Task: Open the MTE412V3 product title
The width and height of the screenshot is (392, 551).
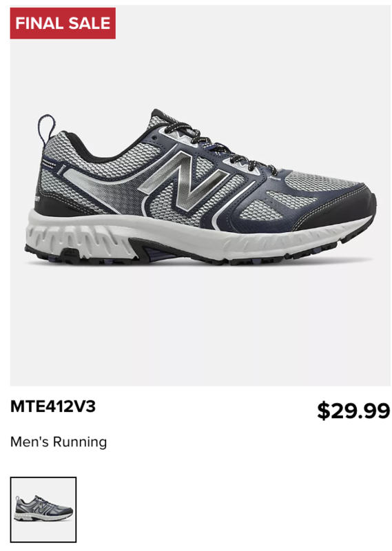Action: point(53,406)
